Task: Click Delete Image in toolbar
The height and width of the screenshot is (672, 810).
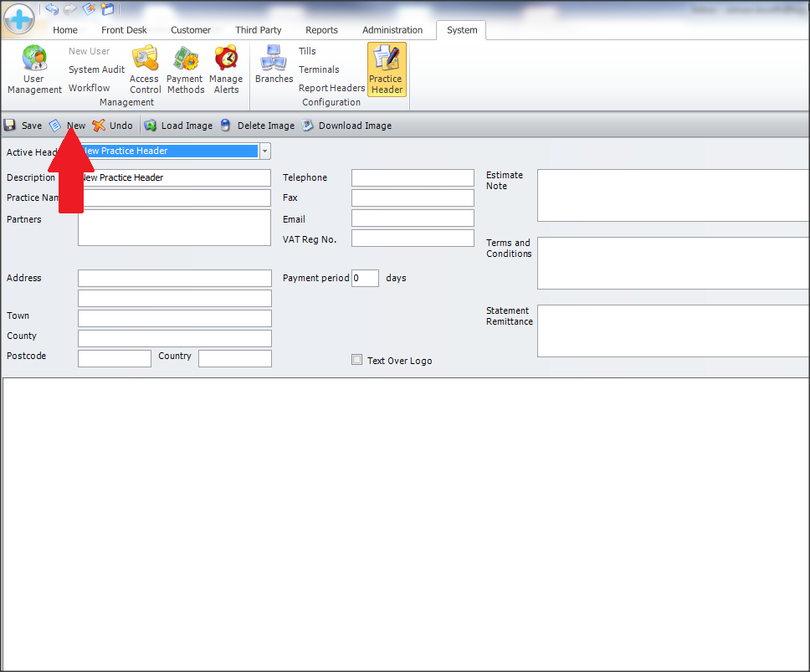Action: pos(257,126)
